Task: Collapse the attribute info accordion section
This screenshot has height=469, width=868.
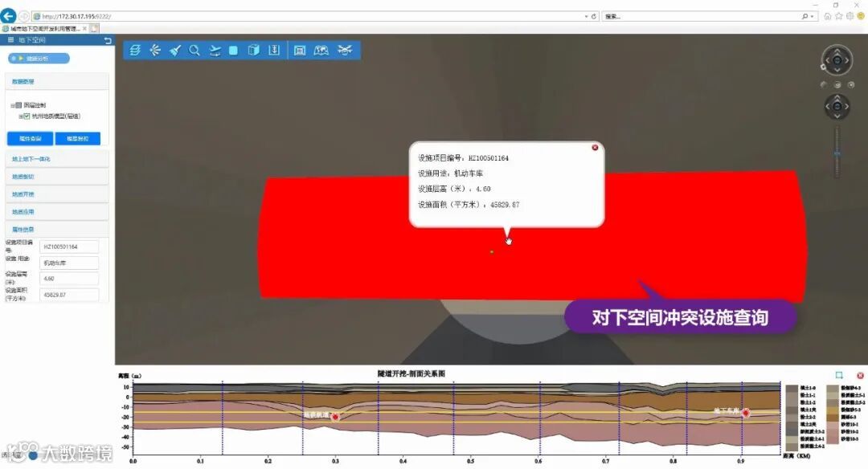Action: 57,229
